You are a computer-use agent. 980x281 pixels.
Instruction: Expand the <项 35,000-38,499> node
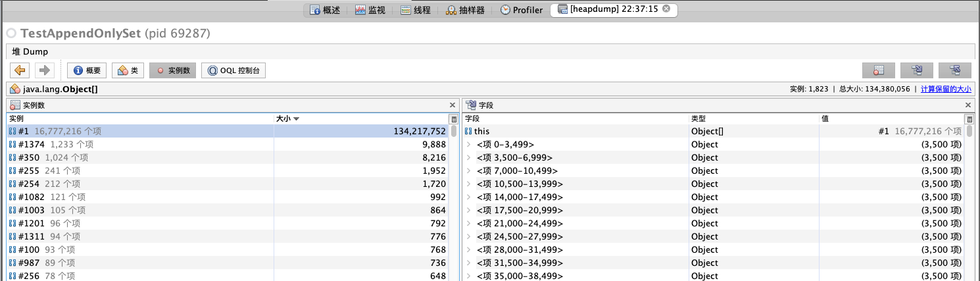tap(469, 276)
